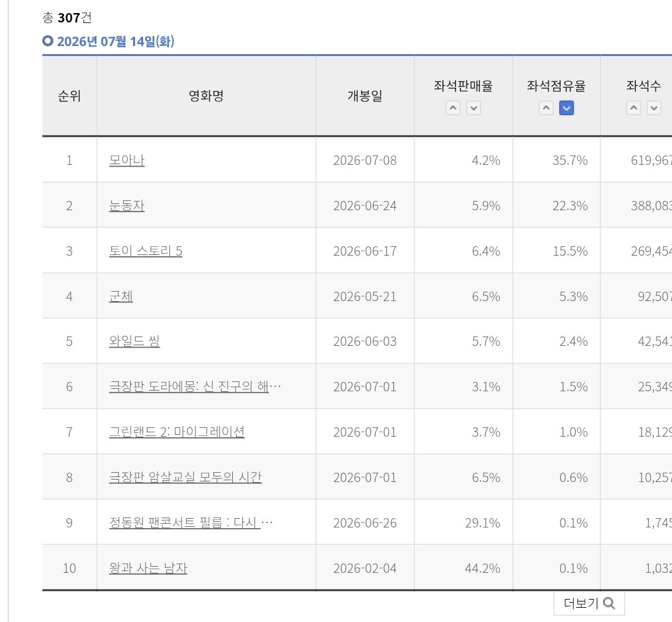Viewport: 672px width, 622px height.
Task: Click the 영화명 column header
Action: [206, 96]
